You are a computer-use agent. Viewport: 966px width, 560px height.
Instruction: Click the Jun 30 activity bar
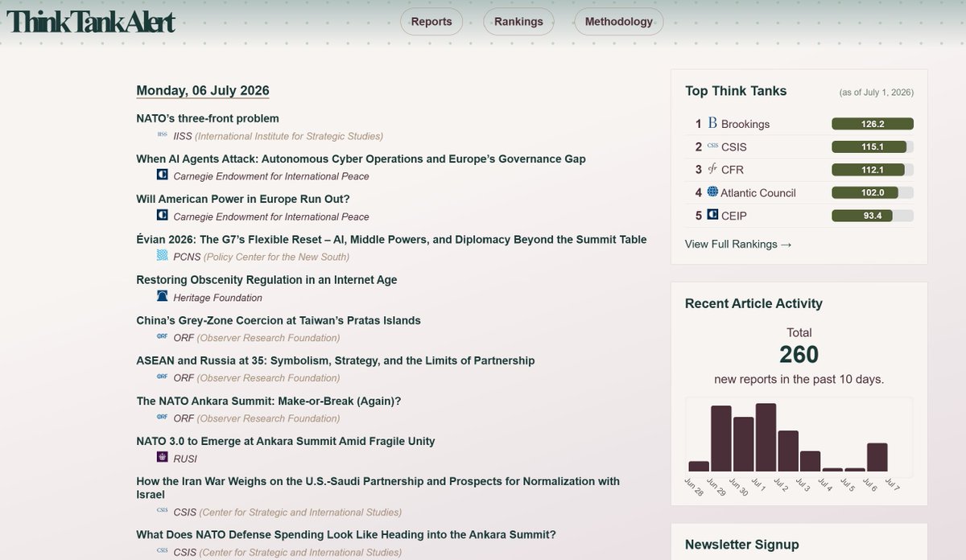(744, 444)
